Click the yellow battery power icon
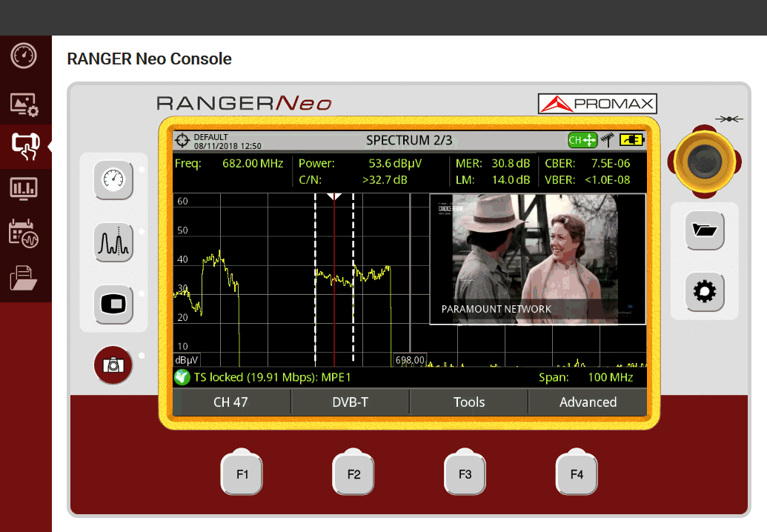Viewport: 767px width, 532px height. click(x=631, y=140)
